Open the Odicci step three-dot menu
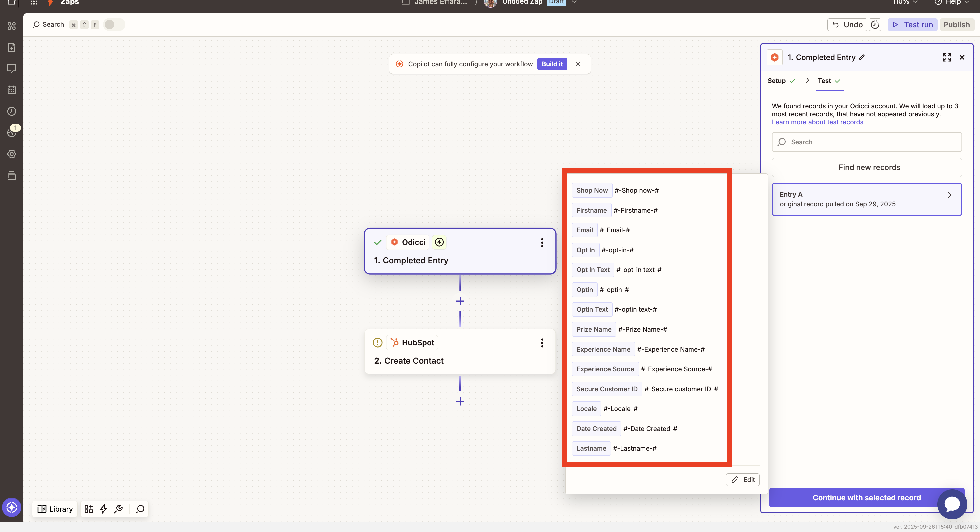This screenshot has width=980, height=532. 542,242
